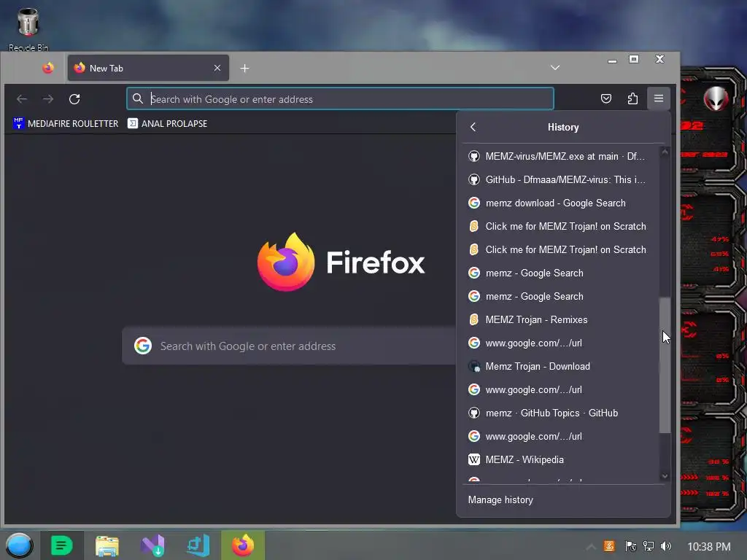This screenshot has height=560, width=747.
Task: Open the Firefox application menu (hamburger) button
Action: tap(659, 98)
